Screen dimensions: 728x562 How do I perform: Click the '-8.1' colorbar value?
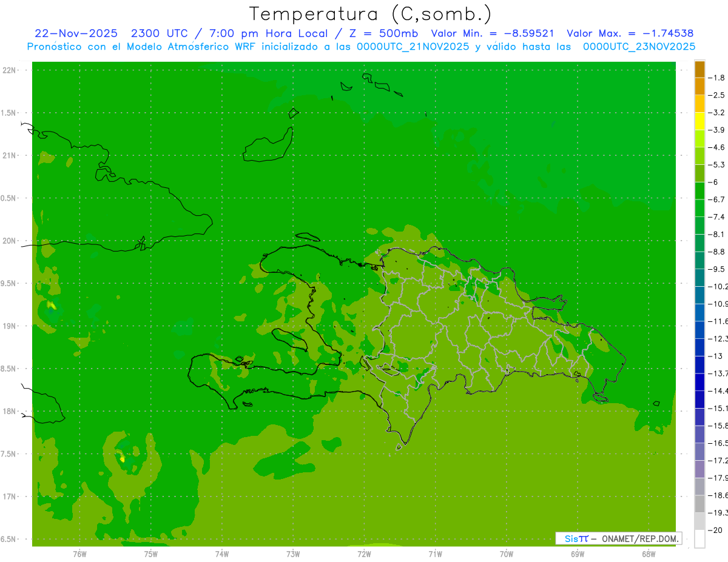click(x=717, y=234)
